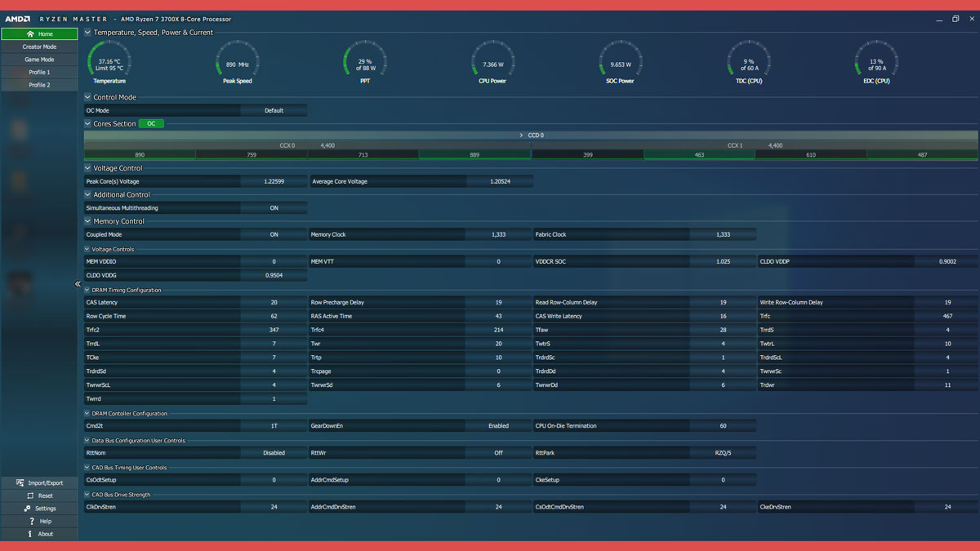Screen dimensions: 980x551
Task: Select the core showing 463
Action: (x=700, y=154)
